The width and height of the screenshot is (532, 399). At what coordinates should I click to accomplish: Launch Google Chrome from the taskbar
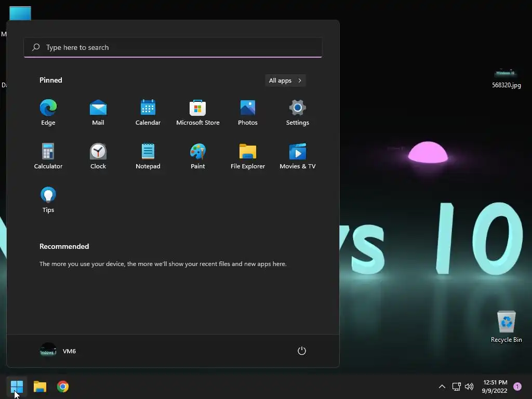[x=63, y=387]
